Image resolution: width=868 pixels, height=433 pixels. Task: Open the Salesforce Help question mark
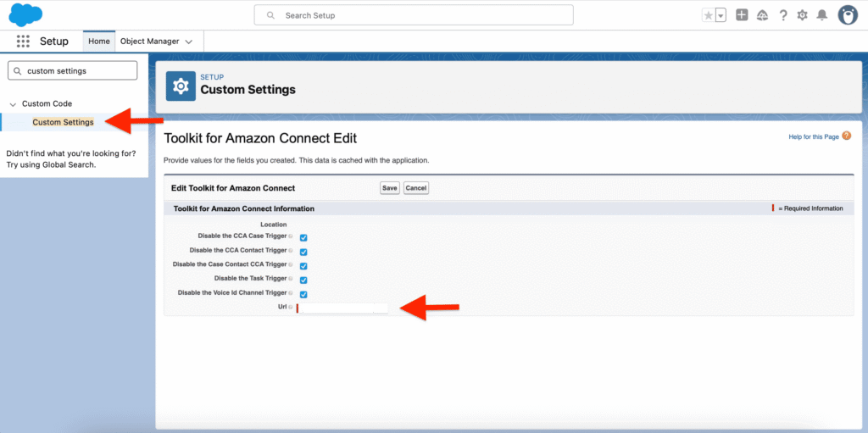782,15
